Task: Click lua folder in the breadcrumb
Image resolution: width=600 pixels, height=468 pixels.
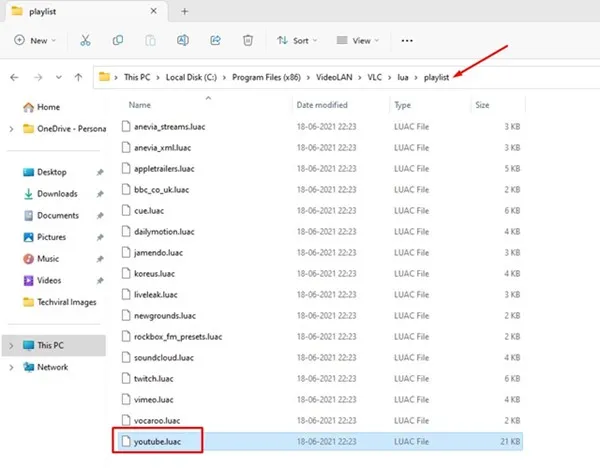Action: 403,77
